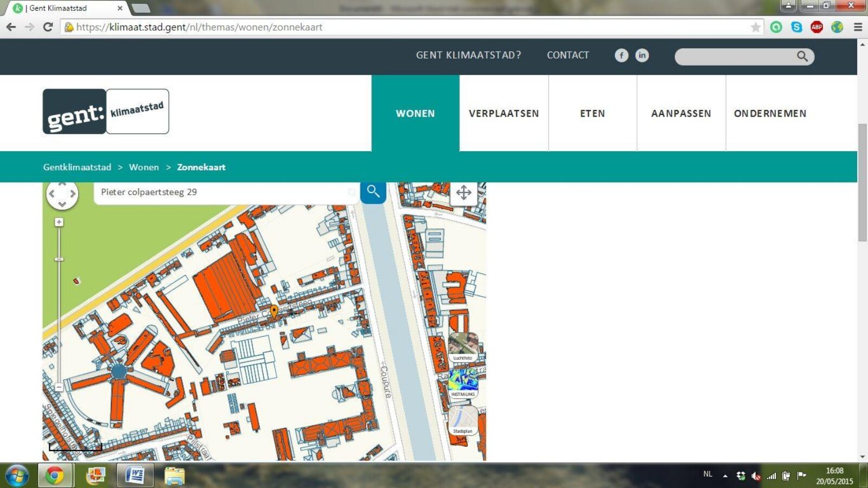Image resolution: width=868 pixels, height=488 pixels.
Task: Switch map to Stadsplan layer
Action: point(463,421)
